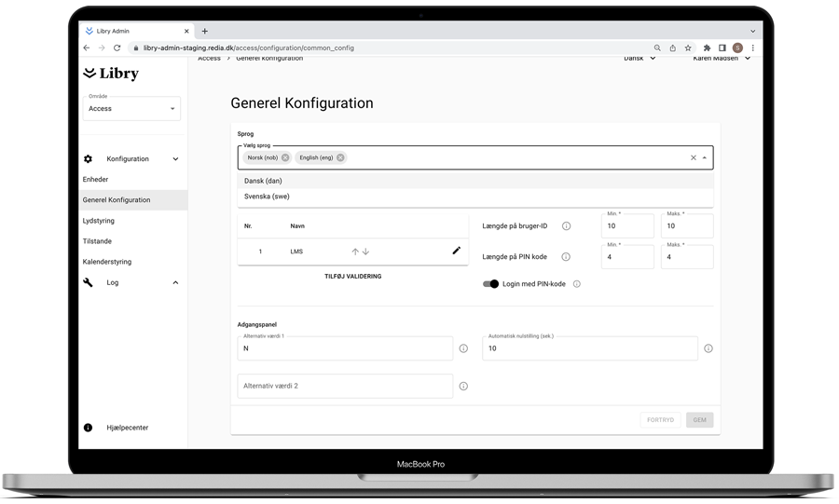
Task: Remove the English (eng) language chip
Action: 340,157
